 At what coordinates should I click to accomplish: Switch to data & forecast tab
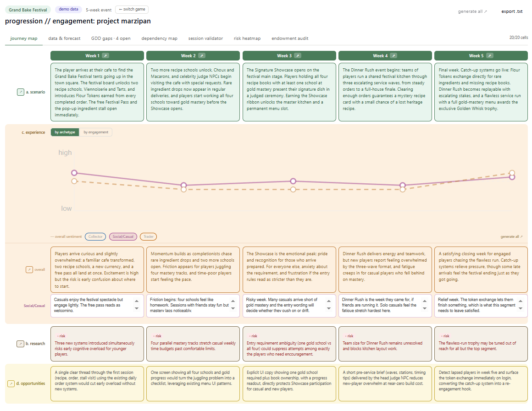pos(65,38)
